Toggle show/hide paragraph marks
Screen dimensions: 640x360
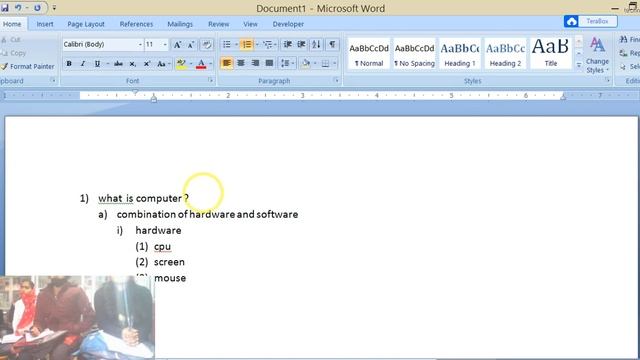[332, 44]
